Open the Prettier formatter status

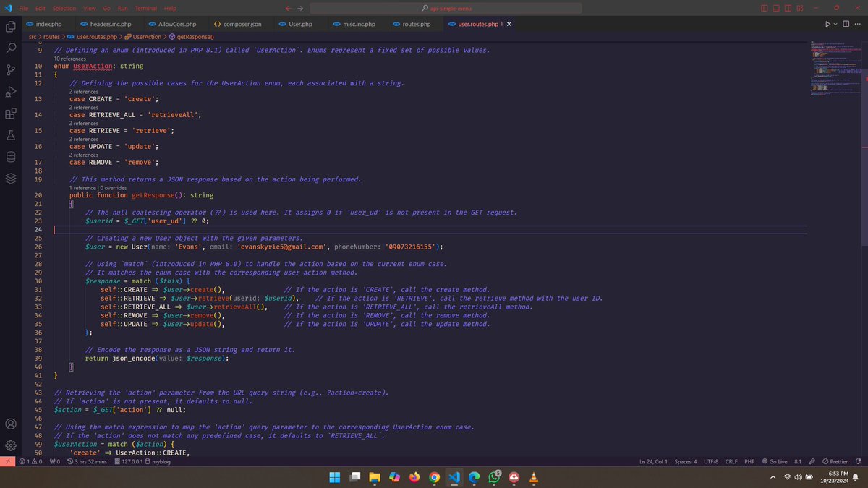tap(835, 461)
